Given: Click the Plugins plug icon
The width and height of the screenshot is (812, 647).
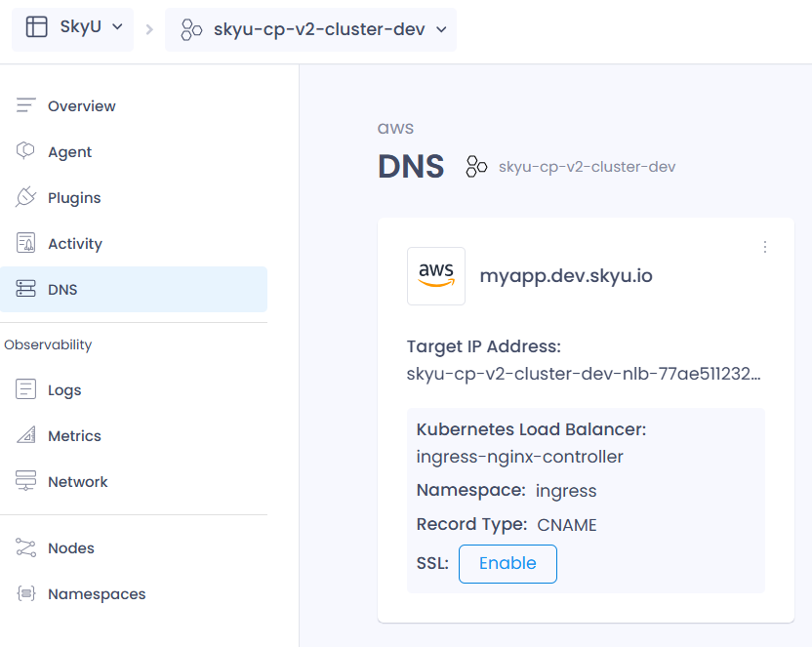Looking at the screenshot, I should tap(26, 197).
